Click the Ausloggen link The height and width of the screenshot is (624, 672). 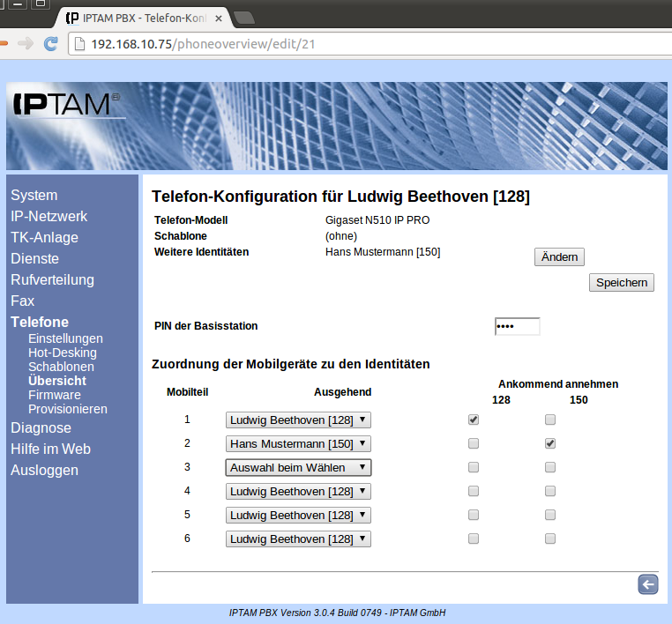(x=44, y=471)
